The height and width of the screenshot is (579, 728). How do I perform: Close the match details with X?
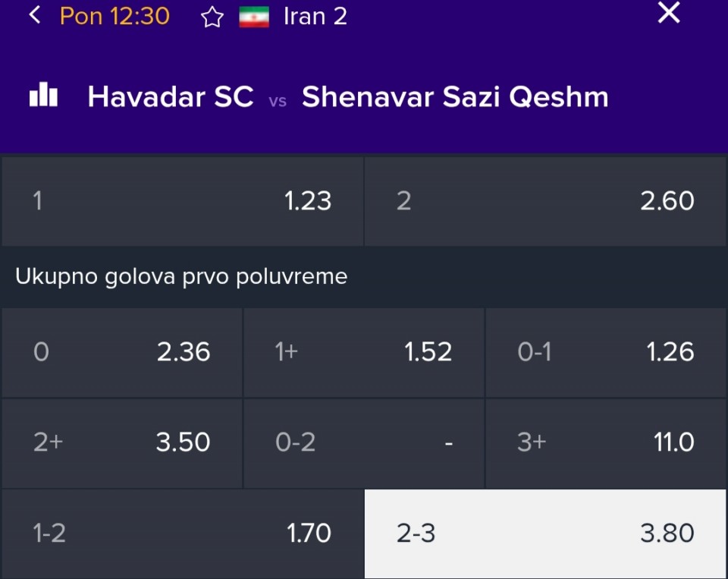pyautogui.click(x=669, y=13)
